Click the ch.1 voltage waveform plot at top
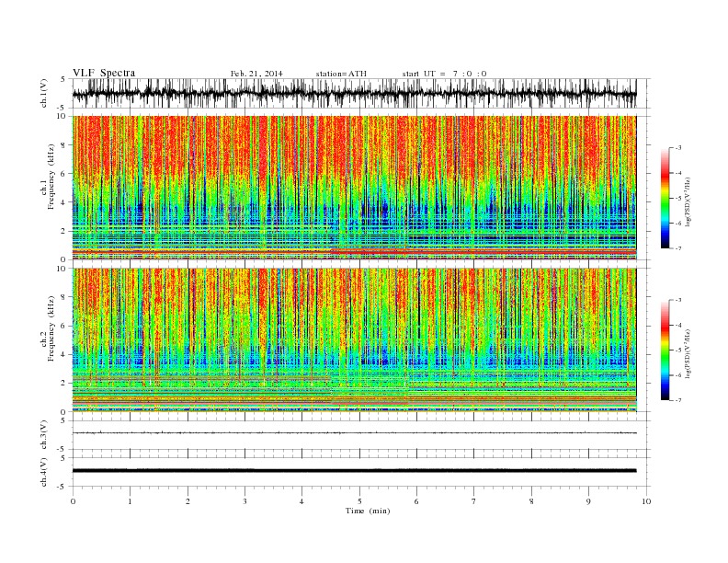The height and width of the screenshot is (563, 728). [355, 93]
